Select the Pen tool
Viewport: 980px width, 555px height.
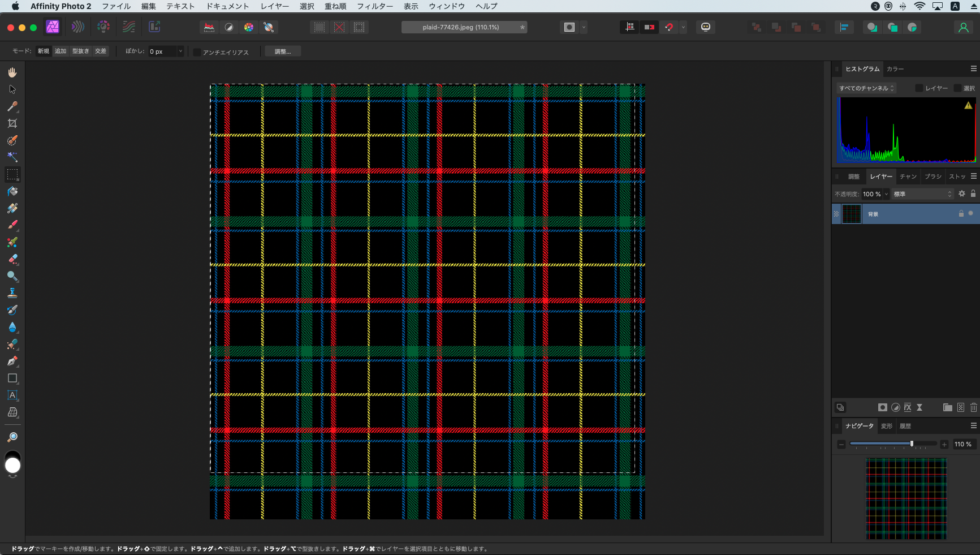coord(12,361)
